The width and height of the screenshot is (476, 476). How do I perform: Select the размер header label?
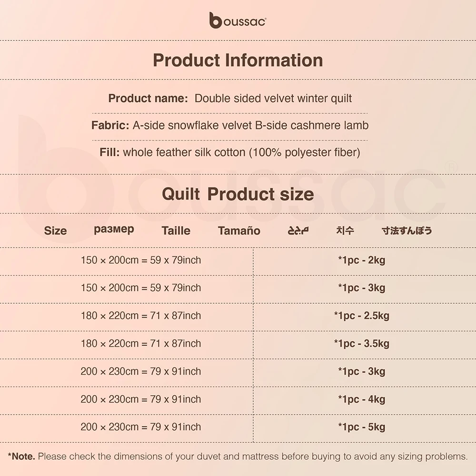tap(114, 229)
